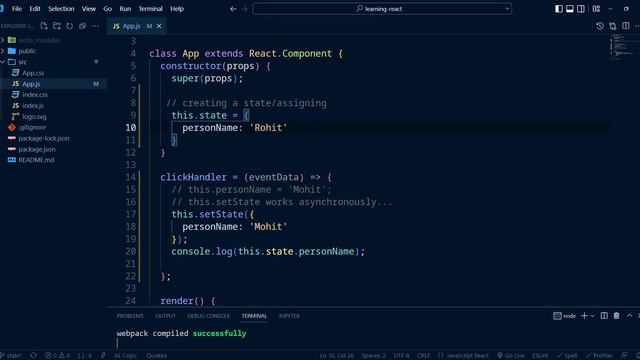This screenshot has height=360, width=640.
Task: Kill terminal with trash icon
Action: click(617, 316)
